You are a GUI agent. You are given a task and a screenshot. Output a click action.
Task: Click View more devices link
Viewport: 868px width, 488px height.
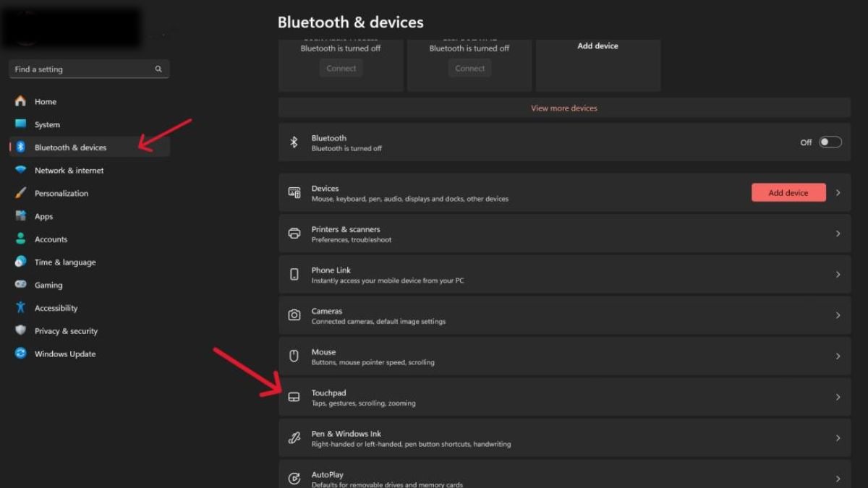pos(564,108)
